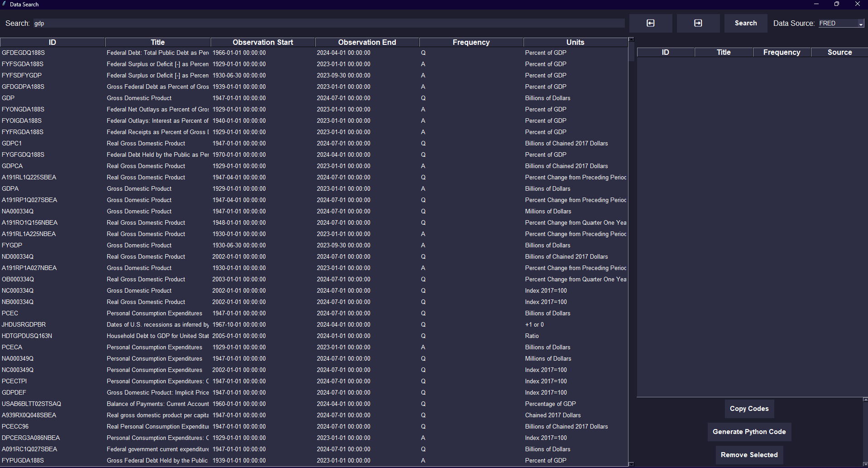Sort results by the ID column header
The width and height of the screenshot is (868, 468).
click(53, 42)
